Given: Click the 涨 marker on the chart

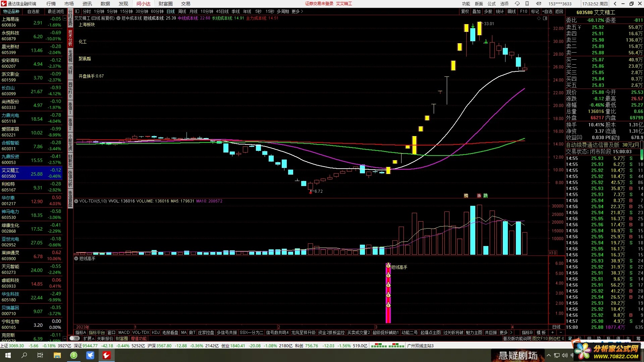Looking at the screenshot, I should pos(479,195).
